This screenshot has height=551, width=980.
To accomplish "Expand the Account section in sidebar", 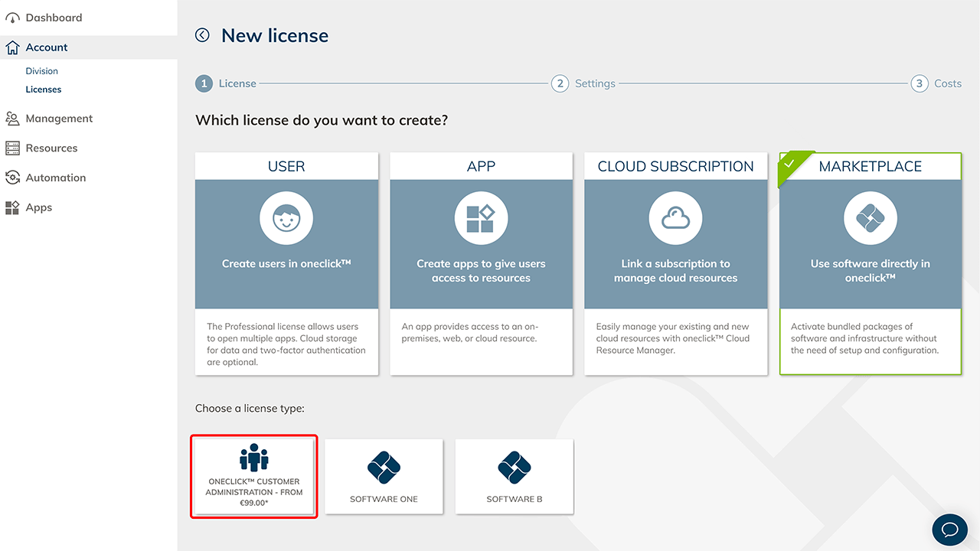I will [47, 47].
